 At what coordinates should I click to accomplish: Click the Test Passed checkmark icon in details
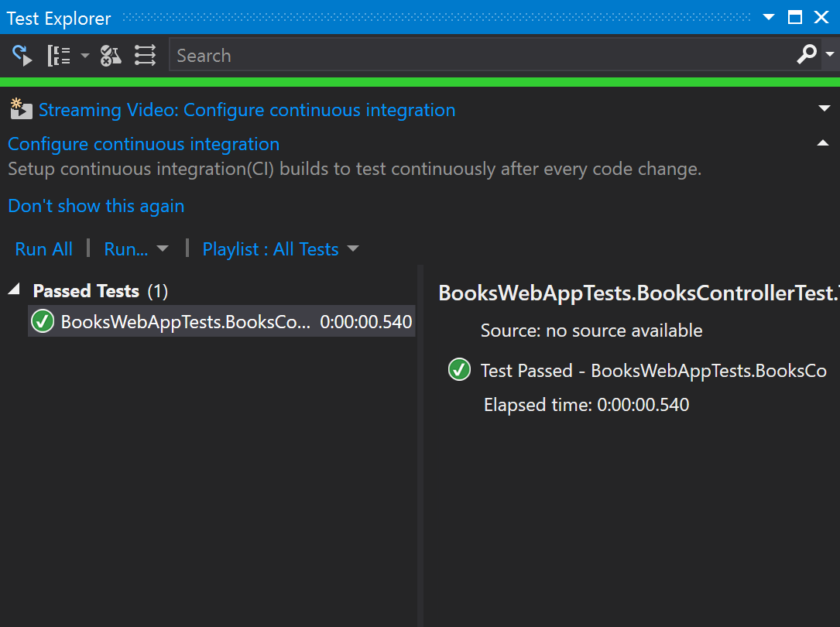[x=459, y=369]
